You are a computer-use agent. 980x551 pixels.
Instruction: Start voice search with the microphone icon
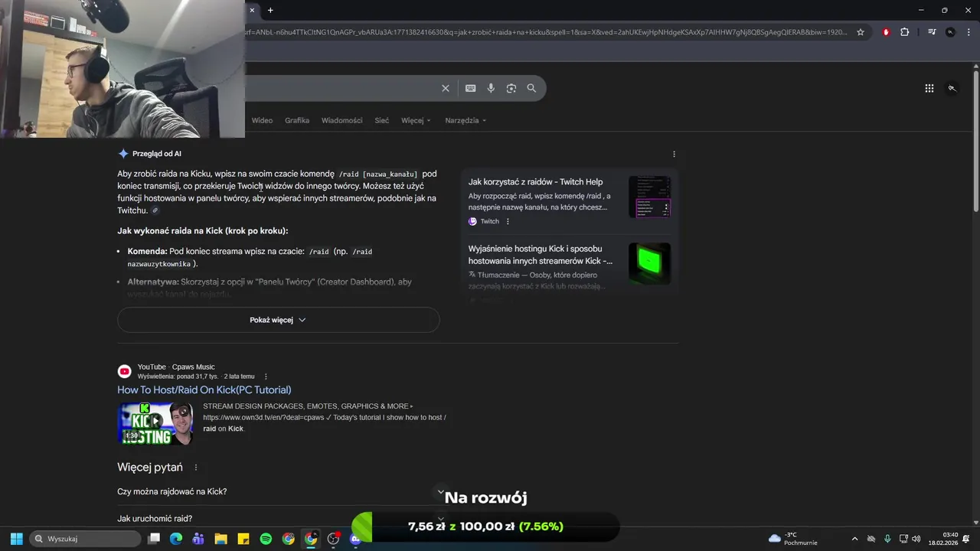click(x=491, y=88)
